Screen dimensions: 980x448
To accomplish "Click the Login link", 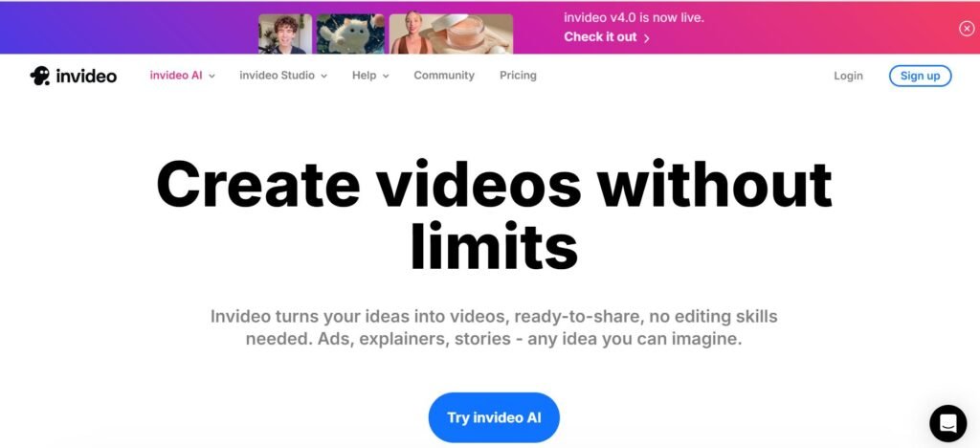I will click(x=848, y=76).
